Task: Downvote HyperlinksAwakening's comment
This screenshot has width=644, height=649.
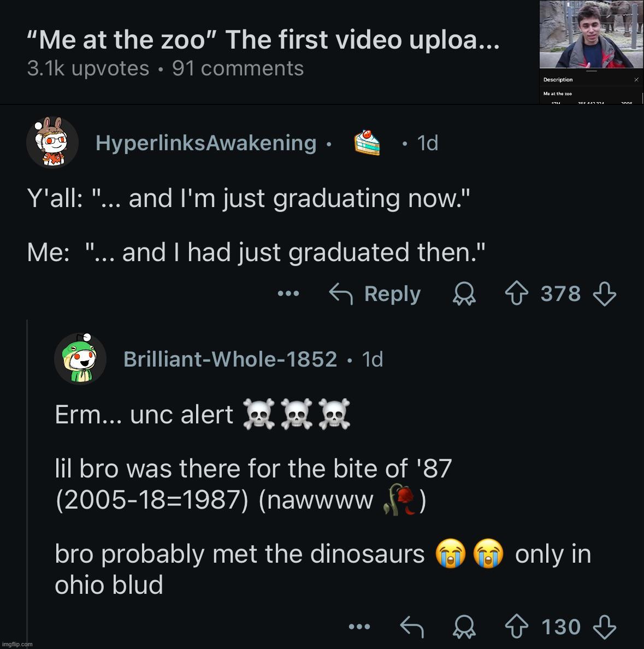Action: (604, 294)
